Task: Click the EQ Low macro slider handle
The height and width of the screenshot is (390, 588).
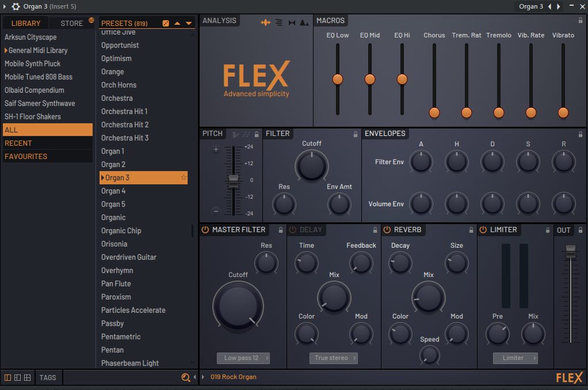Action: (338, 79)
